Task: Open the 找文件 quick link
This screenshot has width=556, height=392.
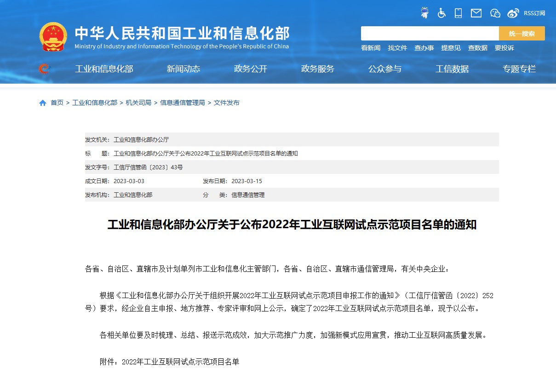Action: click(397, 48)
